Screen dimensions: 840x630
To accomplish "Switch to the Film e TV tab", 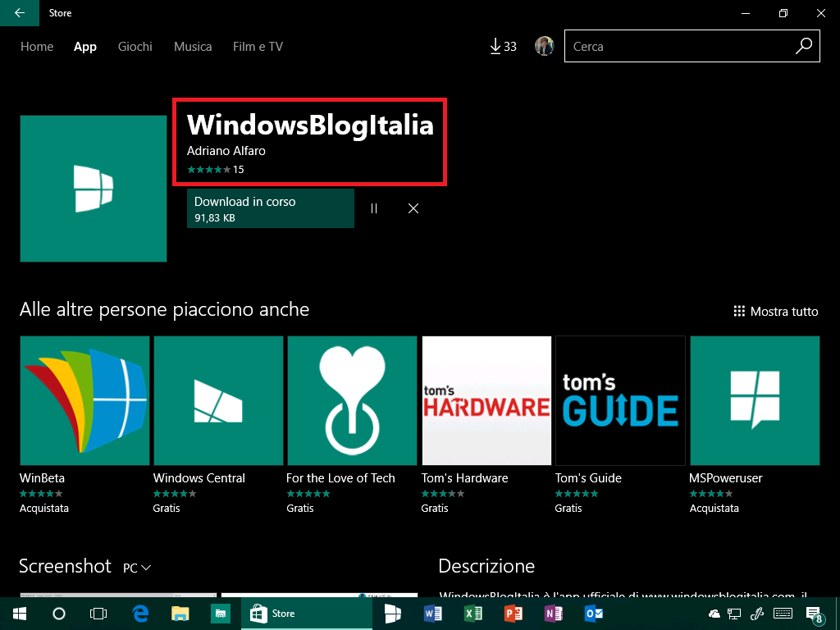I will tap(258, 47).
